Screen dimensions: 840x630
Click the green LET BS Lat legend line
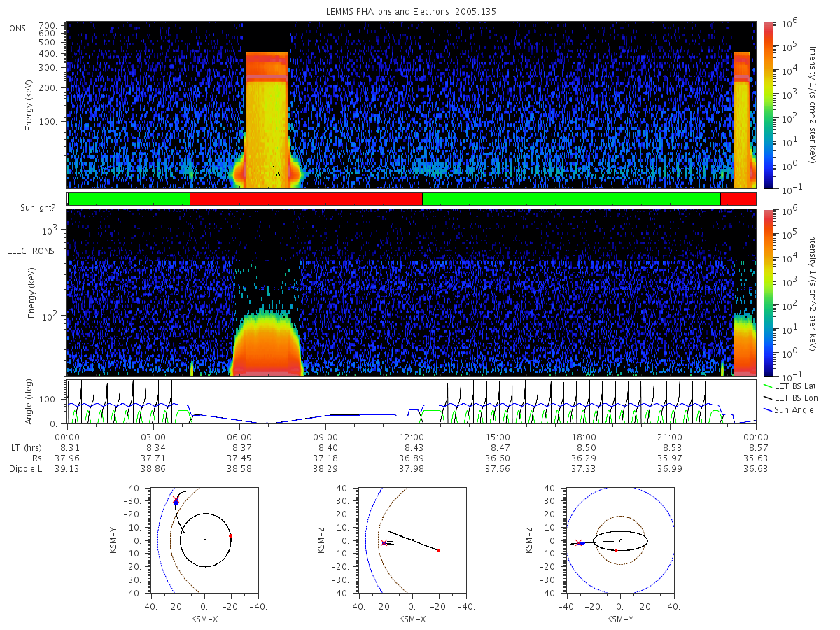click(768, 386)
